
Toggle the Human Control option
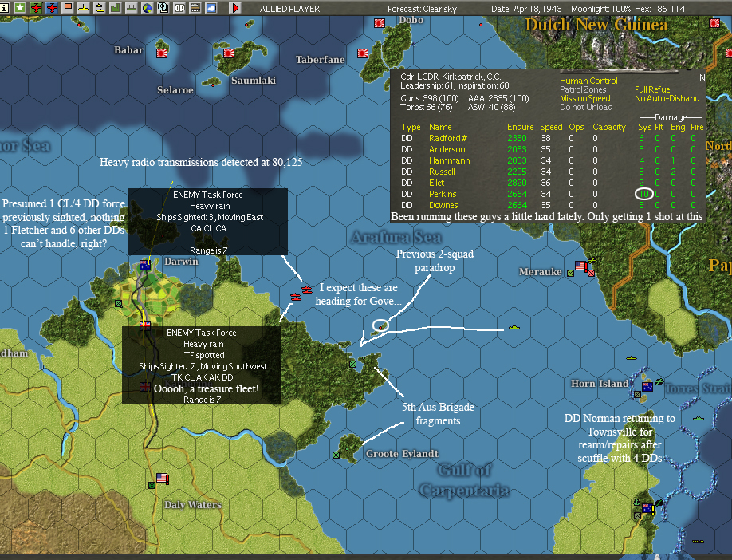click(x=588, y=81)
